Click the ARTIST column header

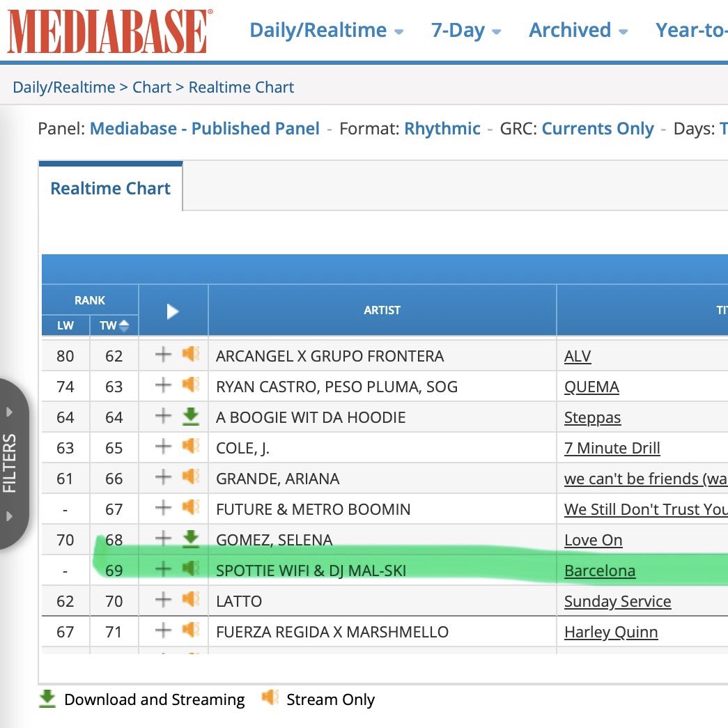[x=382, y=310]
